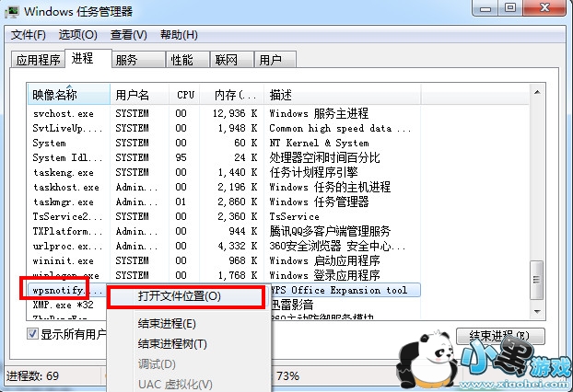Select the System Idl... process row

tap(224, 157)
